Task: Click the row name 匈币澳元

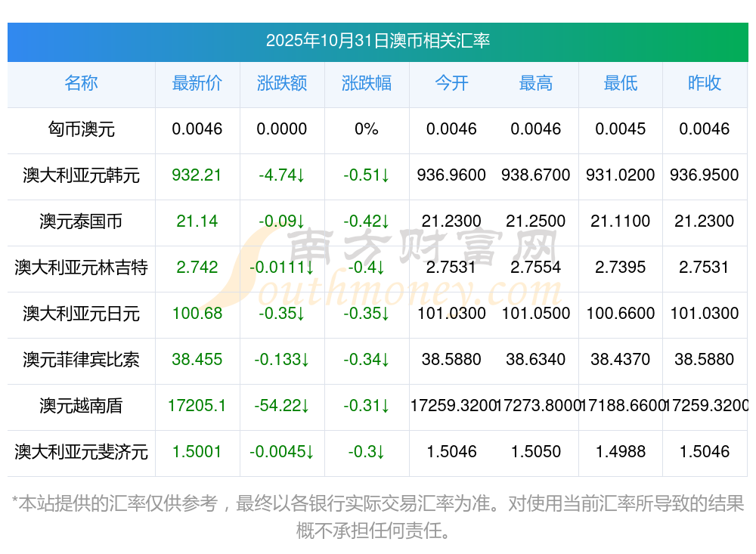Action: 81,129
